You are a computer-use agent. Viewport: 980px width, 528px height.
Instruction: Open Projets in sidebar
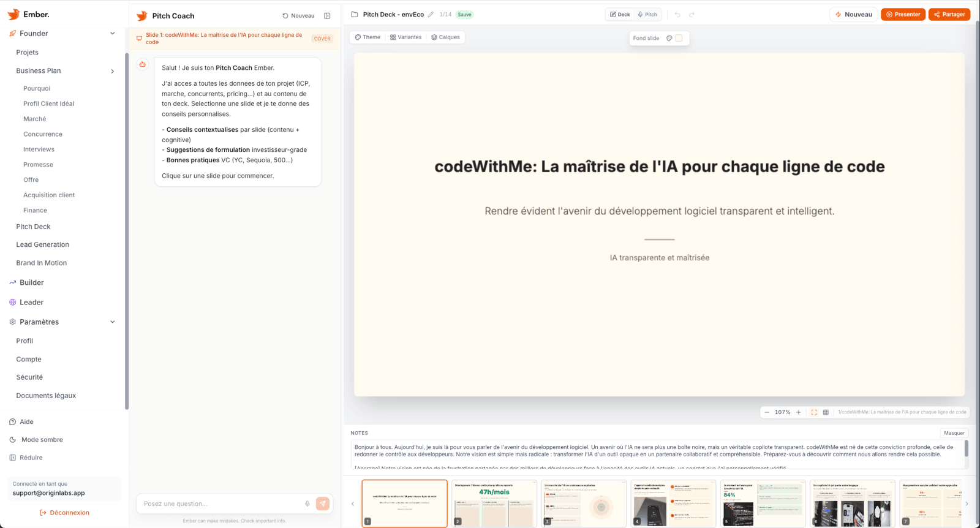coord(27,53)
